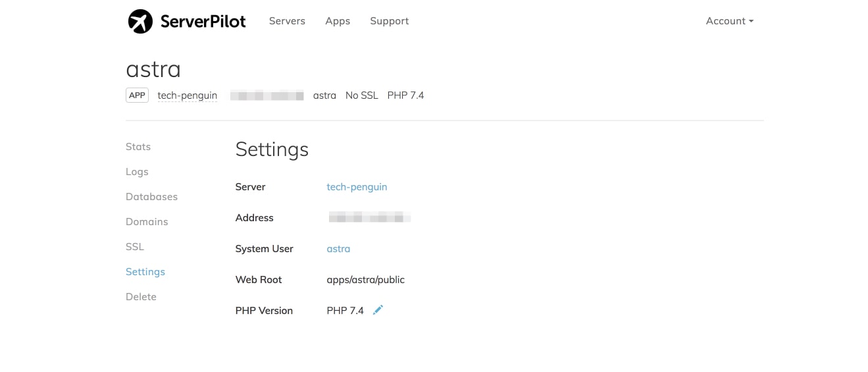Click the ServerPilot airplane logo icon
The image size is (868, 372).
(x=140, y=21)
